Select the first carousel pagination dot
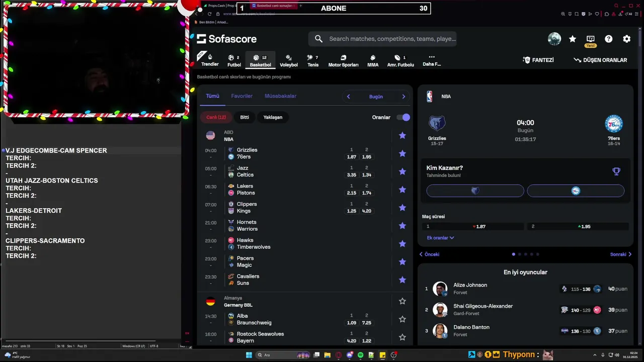 pos(513,254)
